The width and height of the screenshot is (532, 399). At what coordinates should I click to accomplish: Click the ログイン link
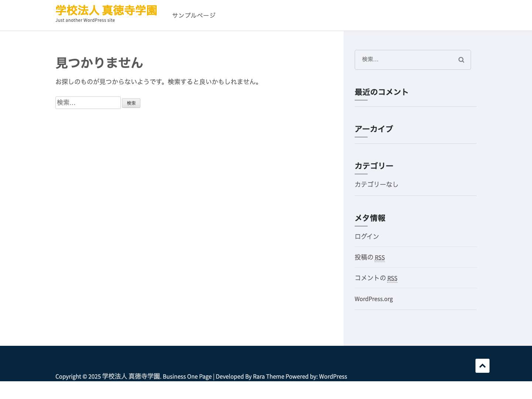pos(366,236)
